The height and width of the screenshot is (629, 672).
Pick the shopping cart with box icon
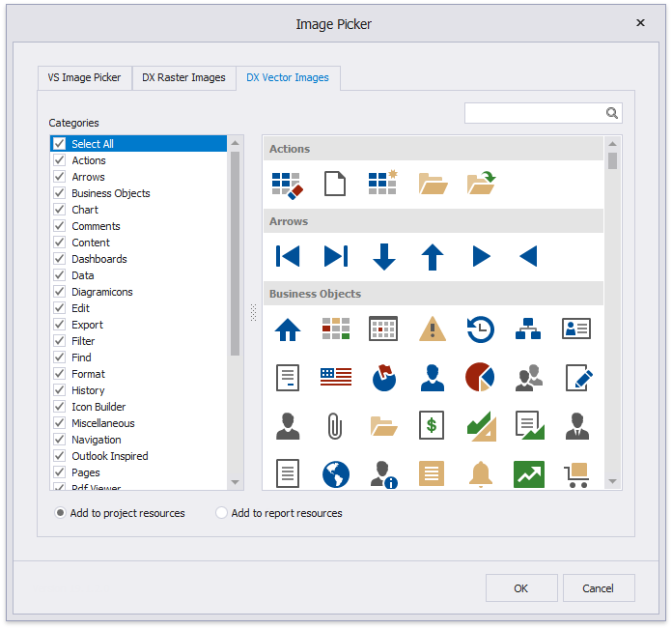coord(576,475)
